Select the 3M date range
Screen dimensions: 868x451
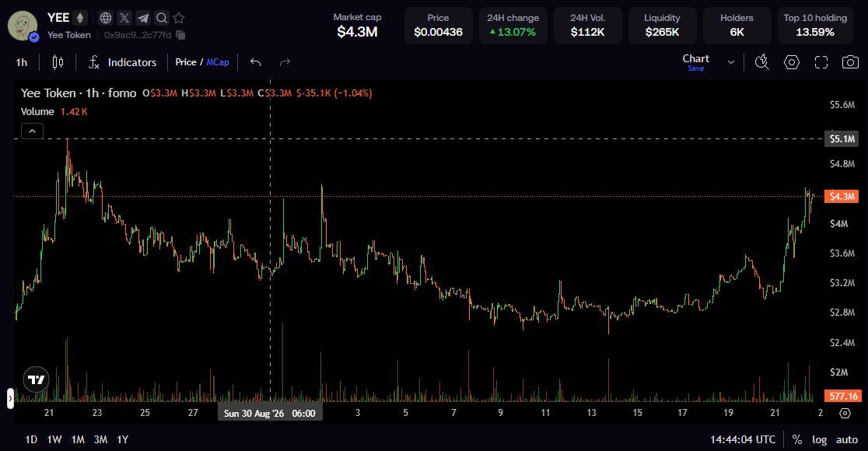tap(100, 439)
